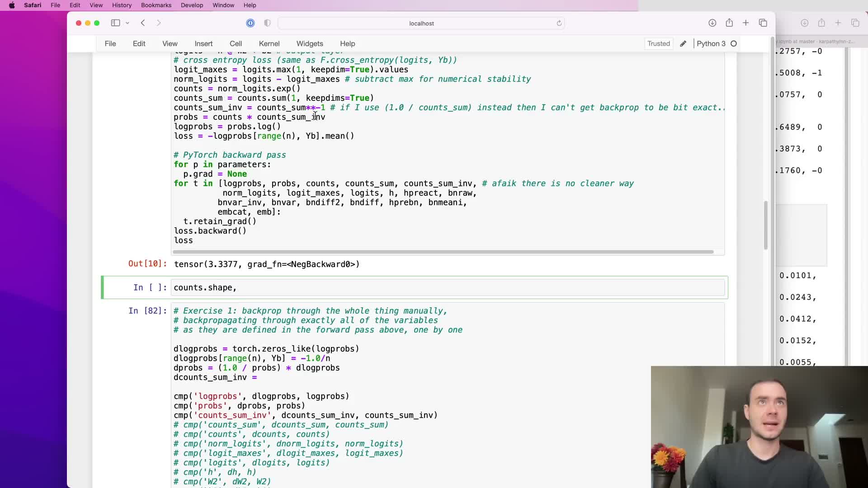This screenshot has width=868, height=488.
Task: Open the sidebar options dropdown chevron
Action: click(127, 23)
